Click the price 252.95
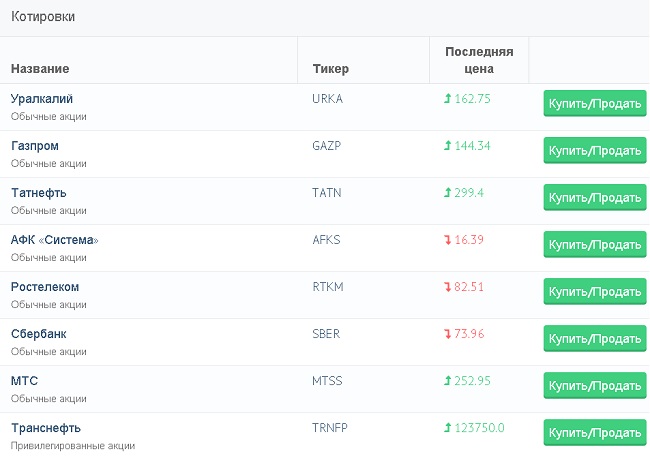Viewport: 650px width, 456px height. (x=472, y=381)
